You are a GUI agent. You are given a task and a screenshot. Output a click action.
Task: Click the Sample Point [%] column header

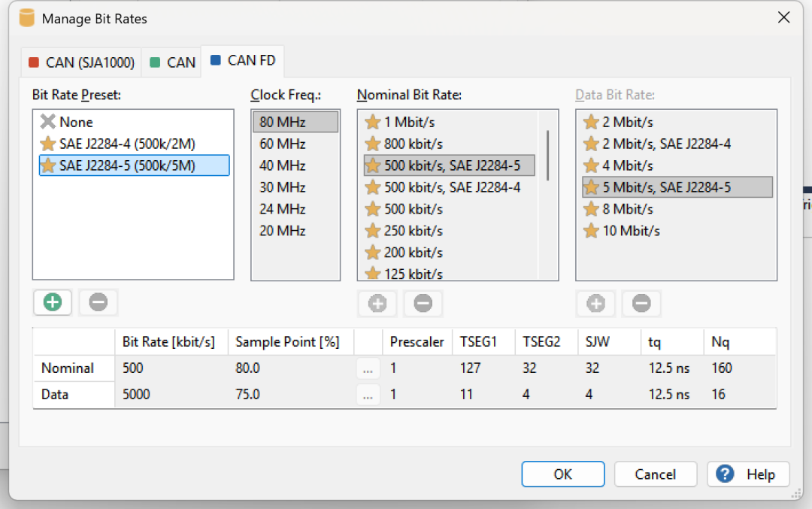click(x=290, y=342)
